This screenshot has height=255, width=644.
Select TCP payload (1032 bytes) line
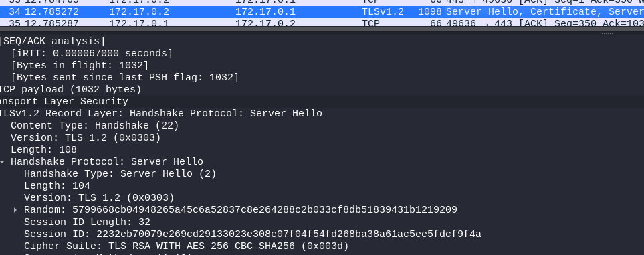70,90
